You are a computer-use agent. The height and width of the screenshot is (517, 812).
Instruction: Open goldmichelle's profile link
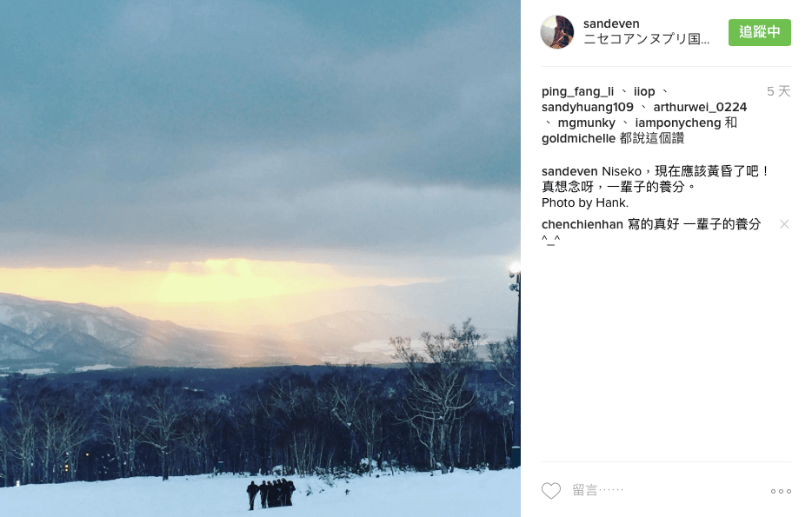coord(578,139)
